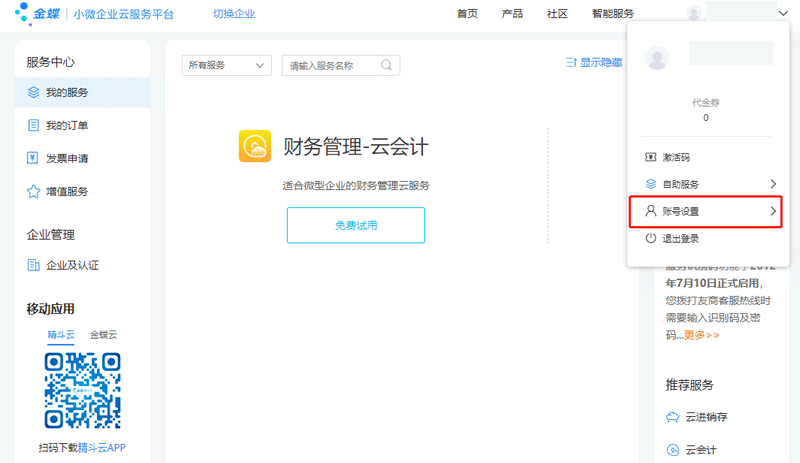Viewport: 800px width, 463px height.
Task: Click the 账号设置 person icon
Action: (651, 211)
